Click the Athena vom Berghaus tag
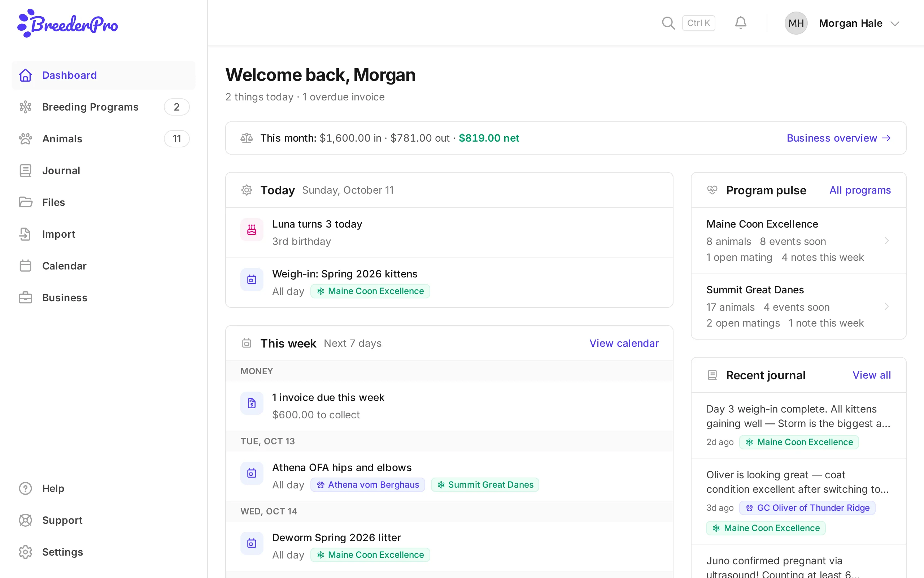924x578 pixels. click(x=367, y=485)
